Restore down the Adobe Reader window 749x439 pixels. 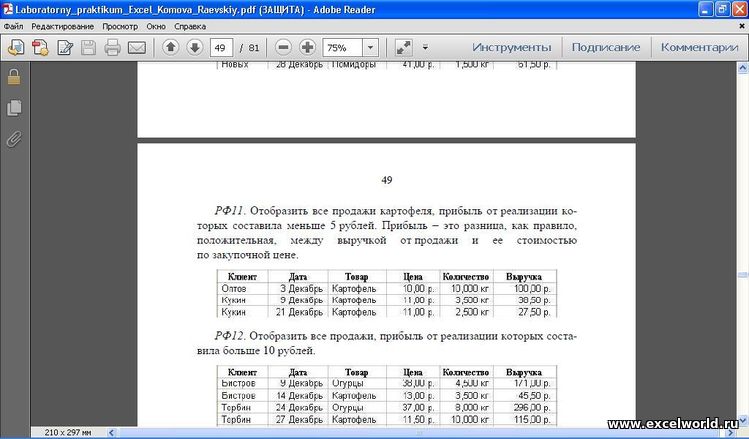(723, 9)
